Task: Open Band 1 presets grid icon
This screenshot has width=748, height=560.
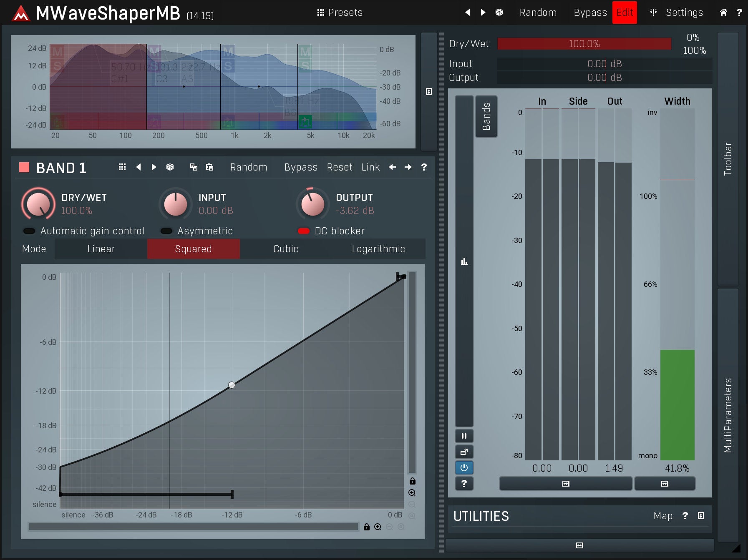Action: 122,167
